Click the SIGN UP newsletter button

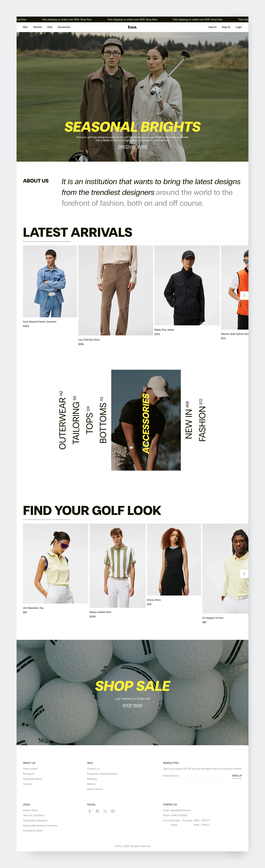[237, 776]
